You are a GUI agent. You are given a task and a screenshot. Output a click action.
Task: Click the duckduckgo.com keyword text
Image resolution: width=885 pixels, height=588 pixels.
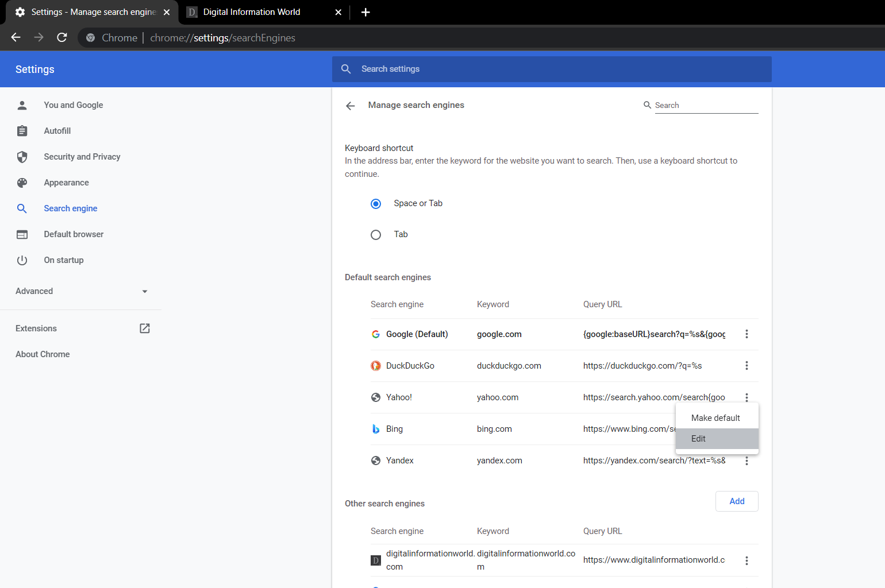[509, 366]
